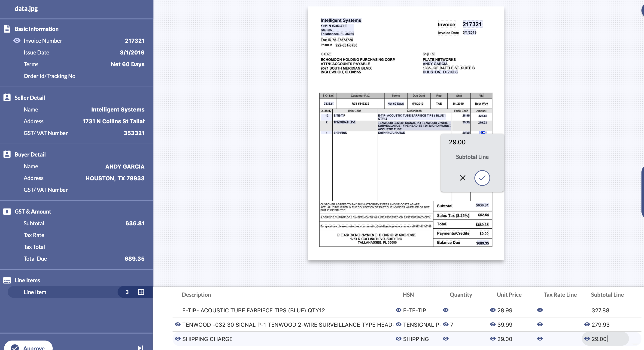Toggle eye icon before TENWOOD description

coord(178,324)
